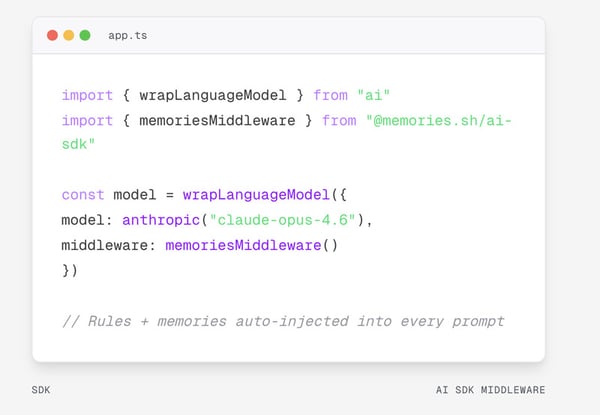Click the red close dot

point(52,35)
